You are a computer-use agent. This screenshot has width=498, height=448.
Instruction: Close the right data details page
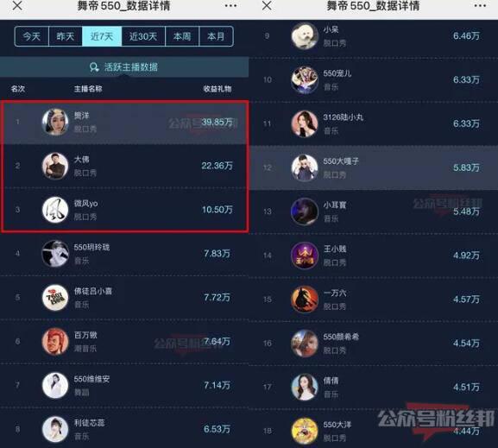pyautogui.click(x=267, y=5)
